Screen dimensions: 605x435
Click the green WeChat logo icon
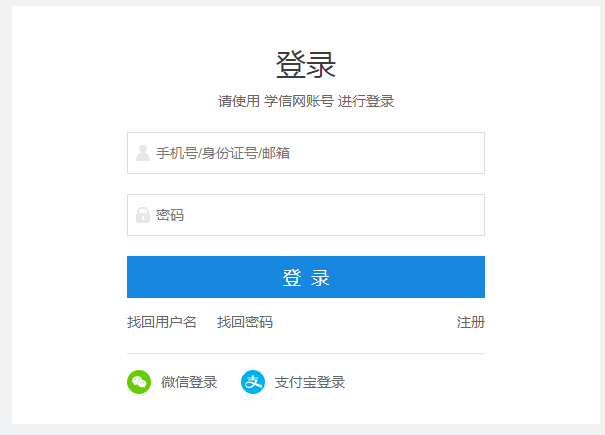(139, 382)
